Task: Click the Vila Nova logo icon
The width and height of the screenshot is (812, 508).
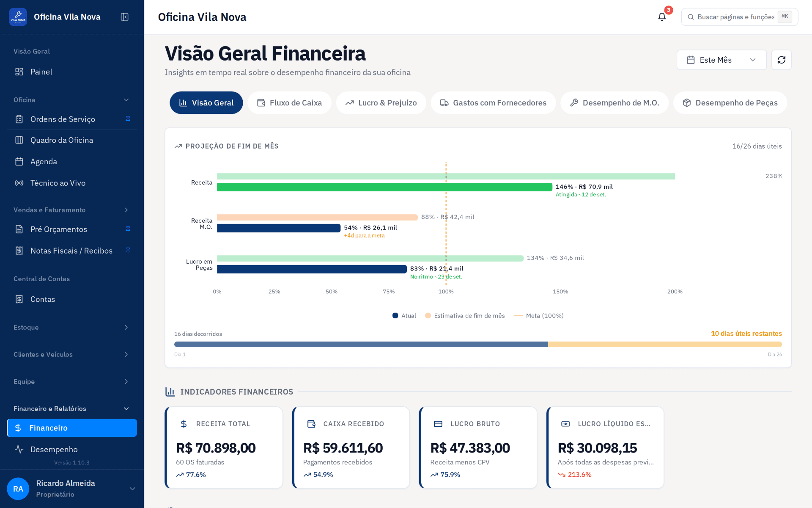Action: click(x=18, y=17)
